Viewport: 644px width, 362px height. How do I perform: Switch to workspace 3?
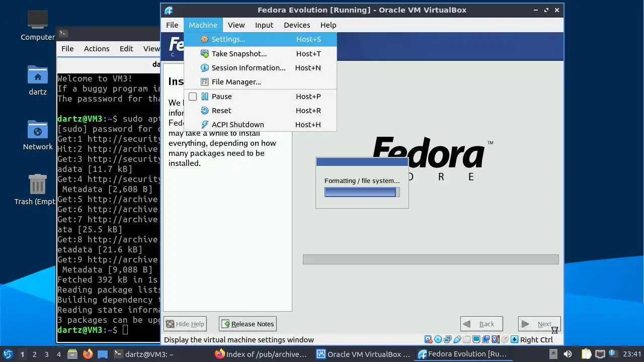click(46, 354)
